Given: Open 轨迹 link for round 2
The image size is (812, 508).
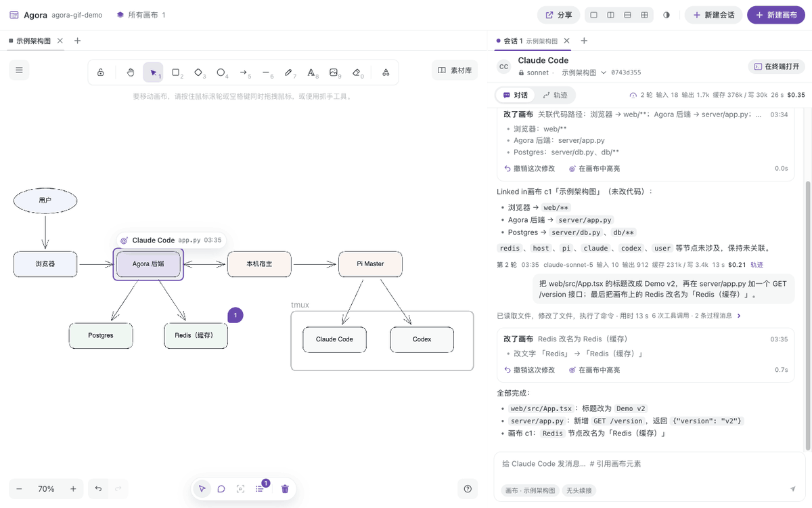Looking at the screenshot, I should tap(757, 265).
